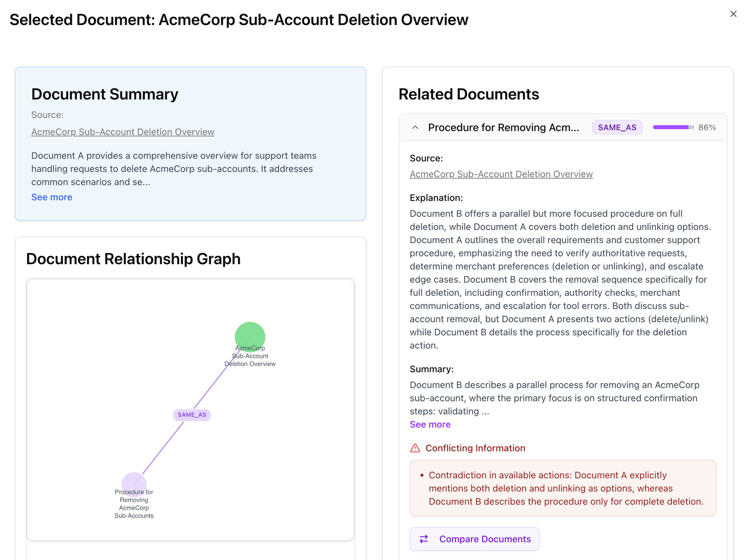The image size is (748, 560).
Task: Click the Explanation: label
Action: pos(436,198)
